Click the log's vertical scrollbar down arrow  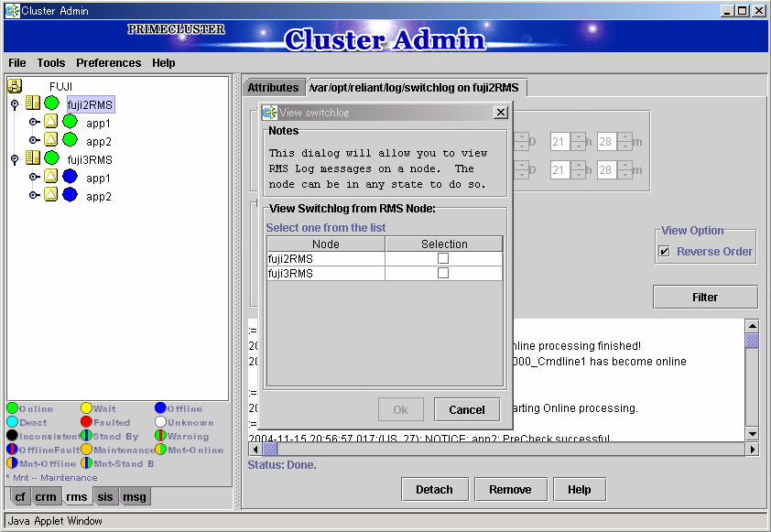tap(752, 433)
